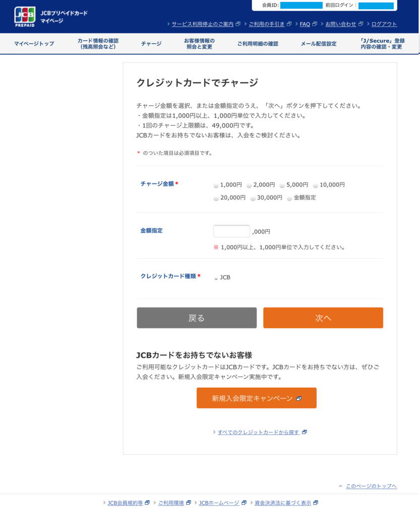Open JCBホームページ footer link
The image size is (420, 516).
tap(219, 503)
